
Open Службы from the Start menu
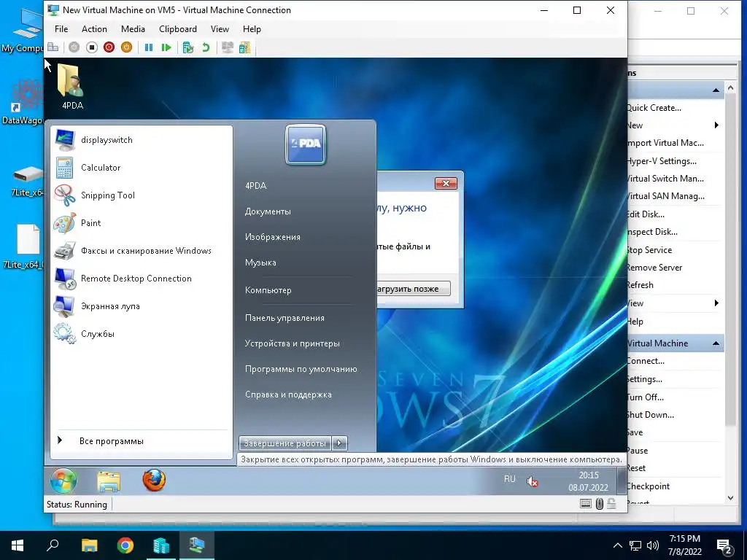pos(142,334)
